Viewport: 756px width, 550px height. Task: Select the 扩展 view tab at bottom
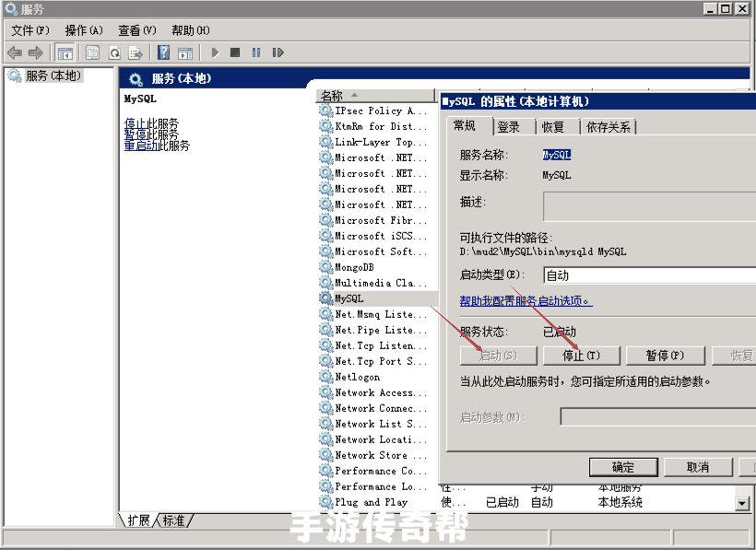(x=138, y=521)
